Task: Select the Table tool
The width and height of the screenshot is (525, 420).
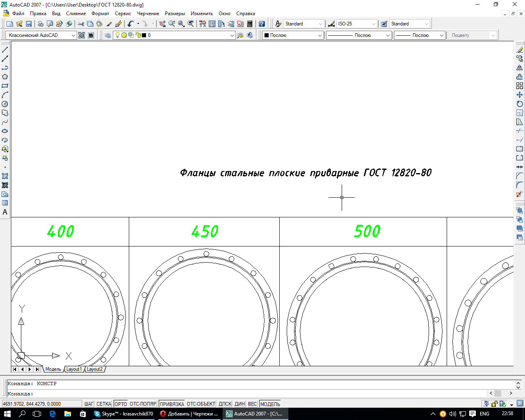Action: [5, 203]
